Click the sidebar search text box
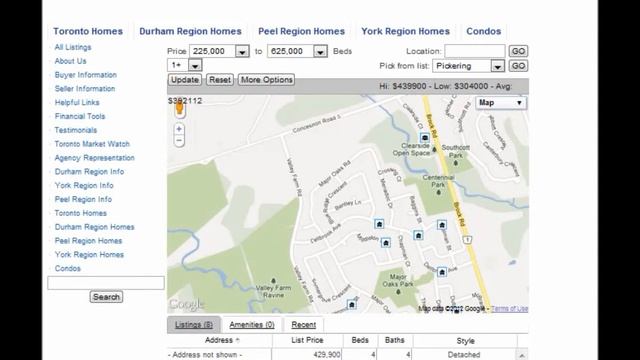Viewport: 640px width, 360px height. [x=106, y=283]
